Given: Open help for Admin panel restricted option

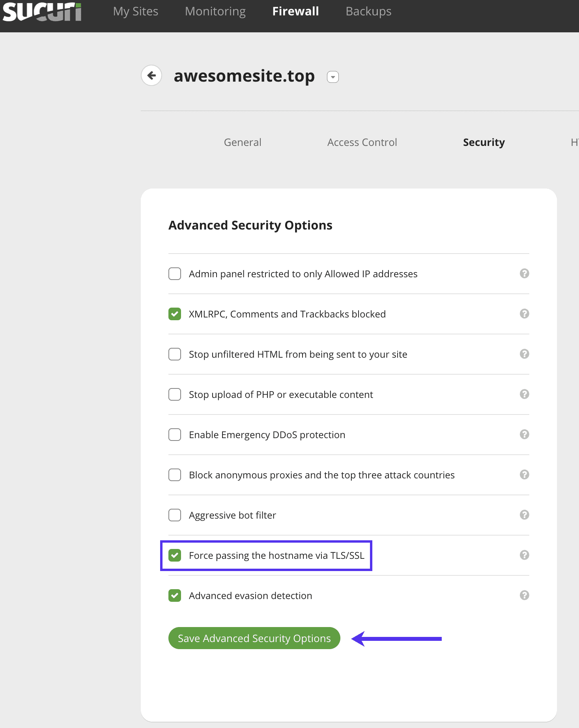Looking at the screenshot, I should 524,273.
